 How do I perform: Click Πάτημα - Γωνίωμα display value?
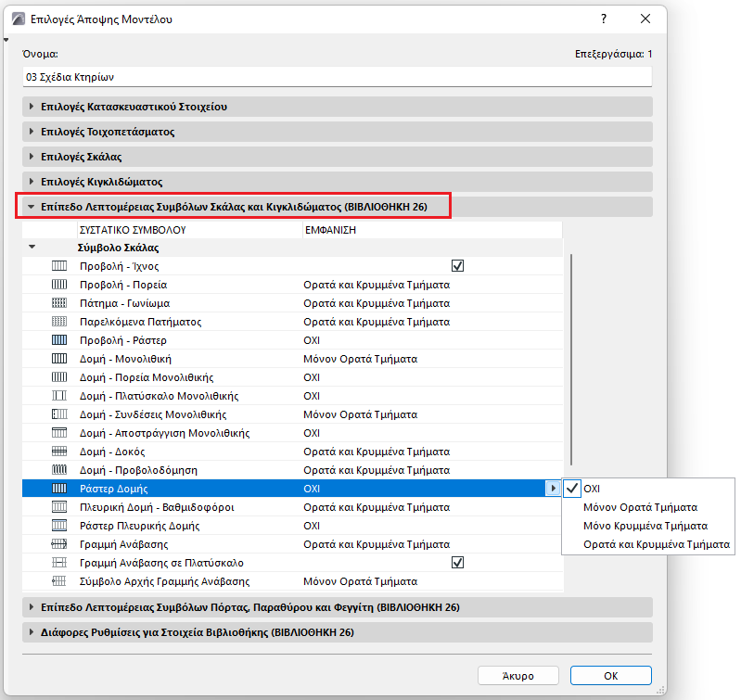[x=377, y=303]
